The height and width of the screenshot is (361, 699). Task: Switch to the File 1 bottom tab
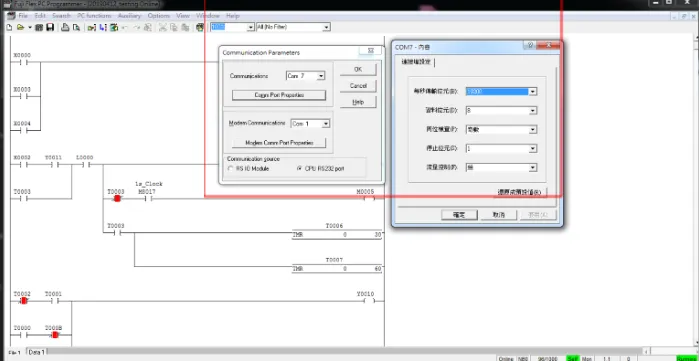point(15,353)
